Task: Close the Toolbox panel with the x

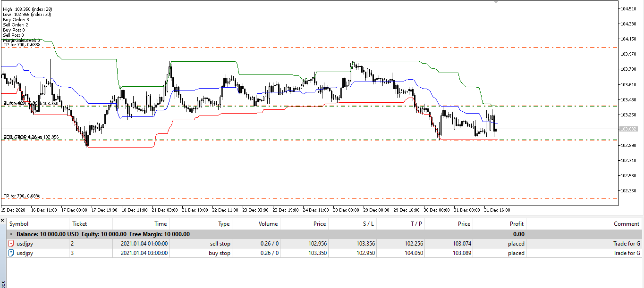Action: [x=2, y=220]
